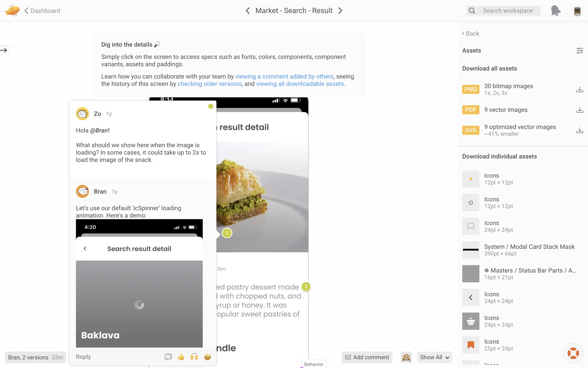React with thumbs up emoji
Screen dimensions: 588x368
[x=181, y=357]
